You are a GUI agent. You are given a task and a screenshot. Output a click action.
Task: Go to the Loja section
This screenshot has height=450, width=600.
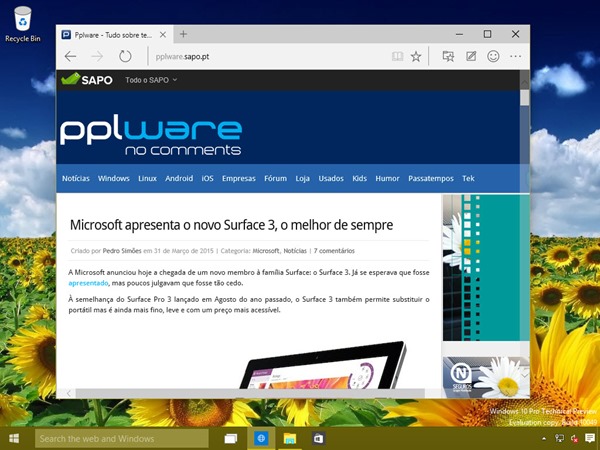pos(302,178)
